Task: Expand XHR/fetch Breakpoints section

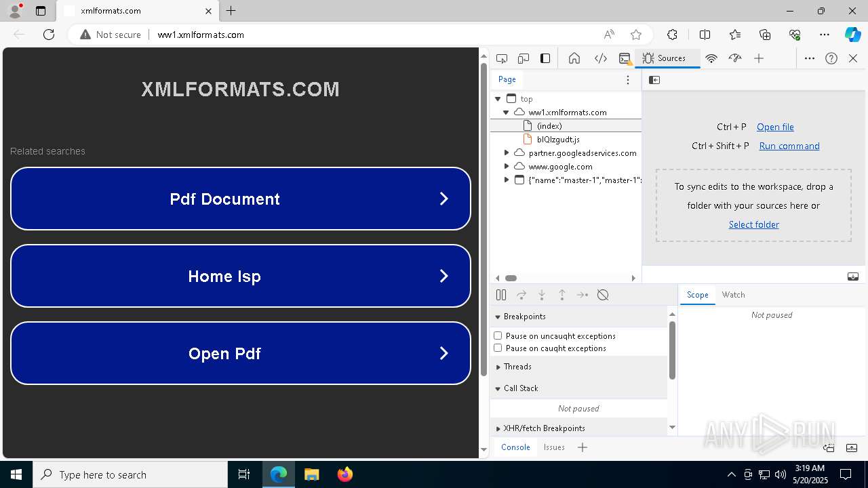Action: [x=498, y=428]
